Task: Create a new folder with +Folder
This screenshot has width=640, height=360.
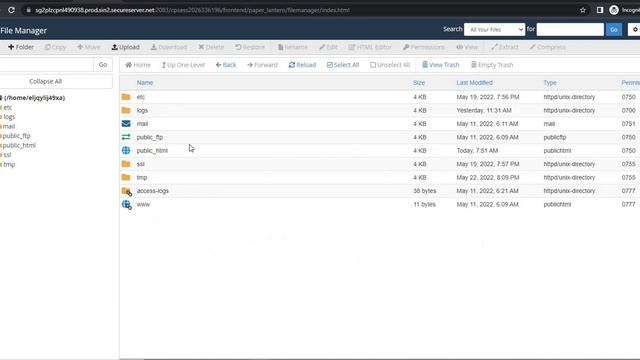Action: click(21, 47)
